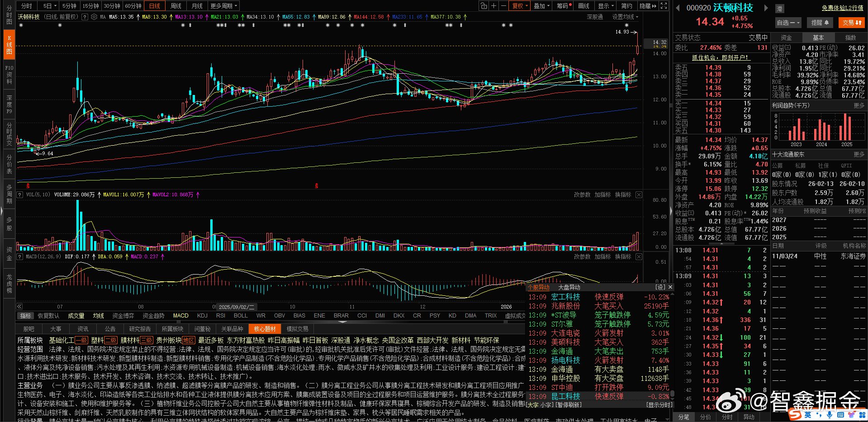Zoom out the chart with minus icon
Image resolution: width=868 pixels, height=422 pixels.
[x=503, y=6]
